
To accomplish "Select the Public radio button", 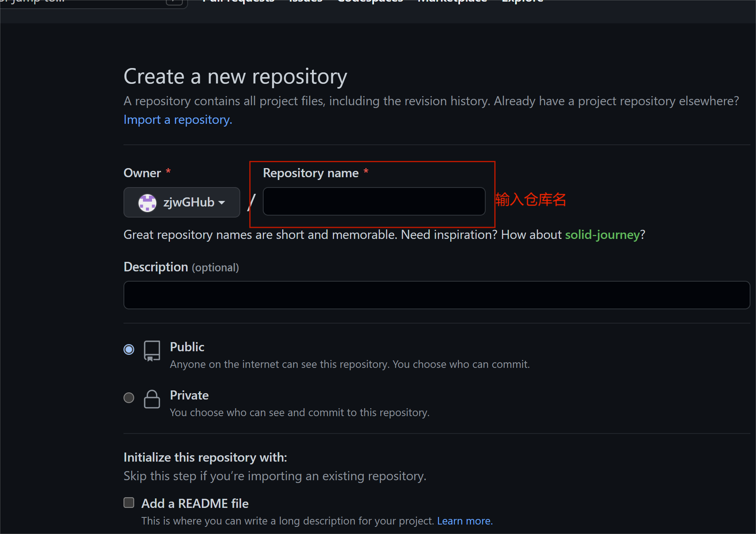I will tap(129, 349).
